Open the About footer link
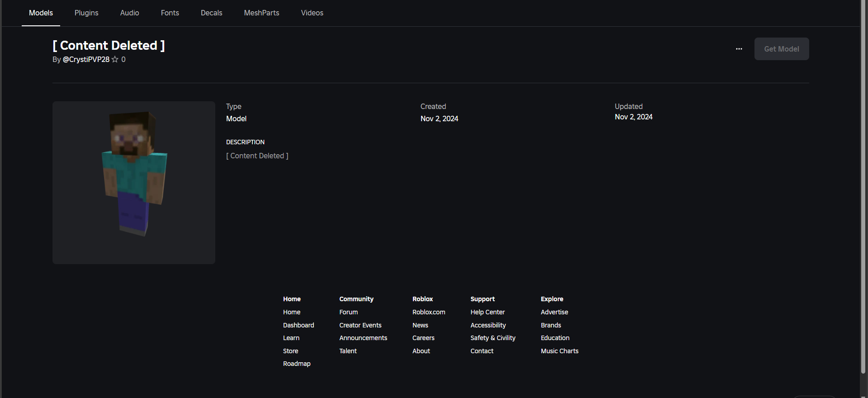 click(421, 351)
